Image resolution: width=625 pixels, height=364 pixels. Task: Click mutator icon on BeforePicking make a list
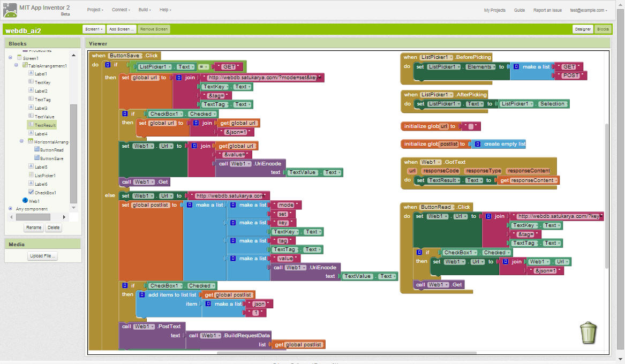pos(516,66)
